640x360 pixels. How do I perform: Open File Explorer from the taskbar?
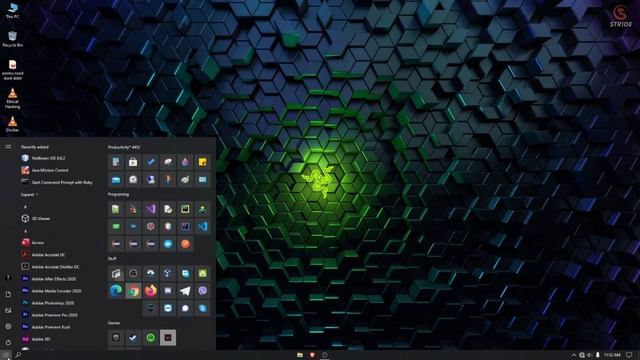coord(300,355)
